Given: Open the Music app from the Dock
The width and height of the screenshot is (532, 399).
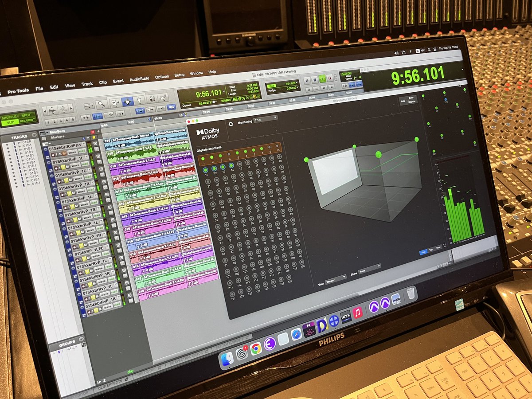Looking at the screenshot, I should 357,313.
